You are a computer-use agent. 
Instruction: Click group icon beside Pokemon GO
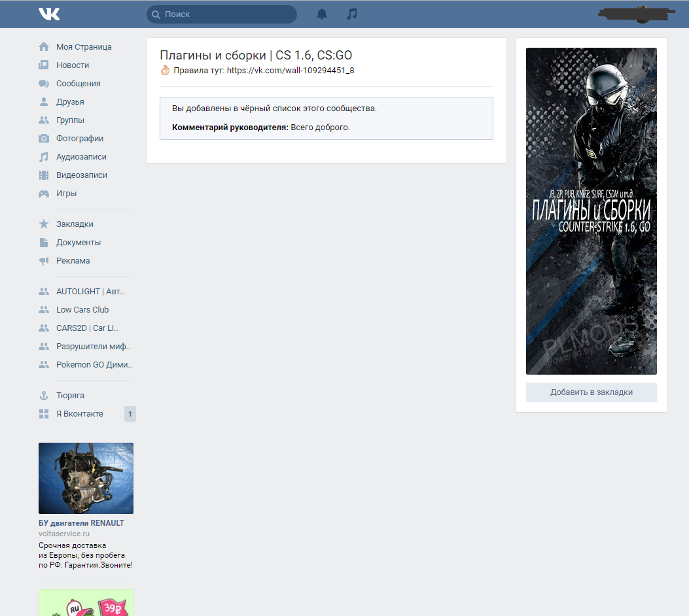(43, 364)
